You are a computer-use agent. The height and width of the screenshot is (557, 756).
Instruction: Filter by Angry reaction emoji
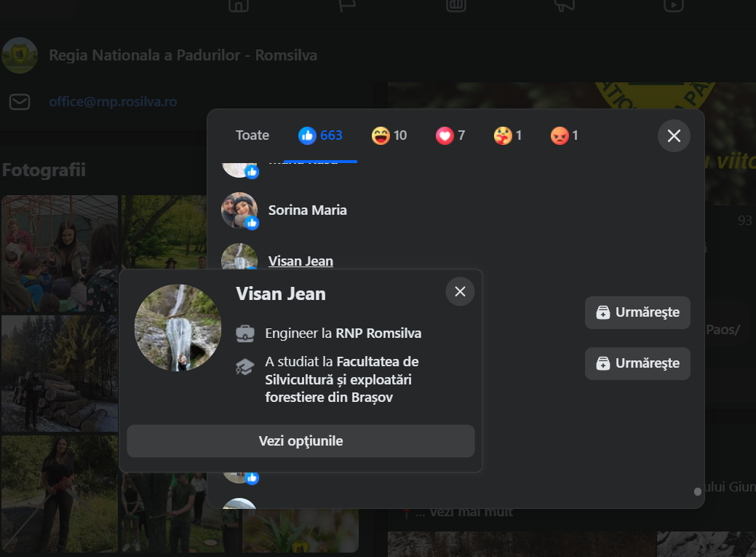[x=565, y=135]
